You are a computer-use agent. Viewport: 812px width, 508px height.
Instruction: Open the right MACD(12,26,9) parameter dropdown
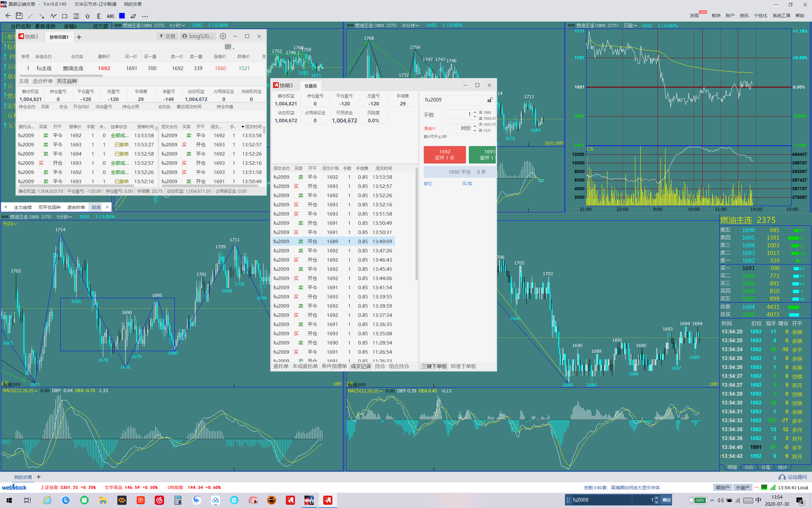[365, 391]
